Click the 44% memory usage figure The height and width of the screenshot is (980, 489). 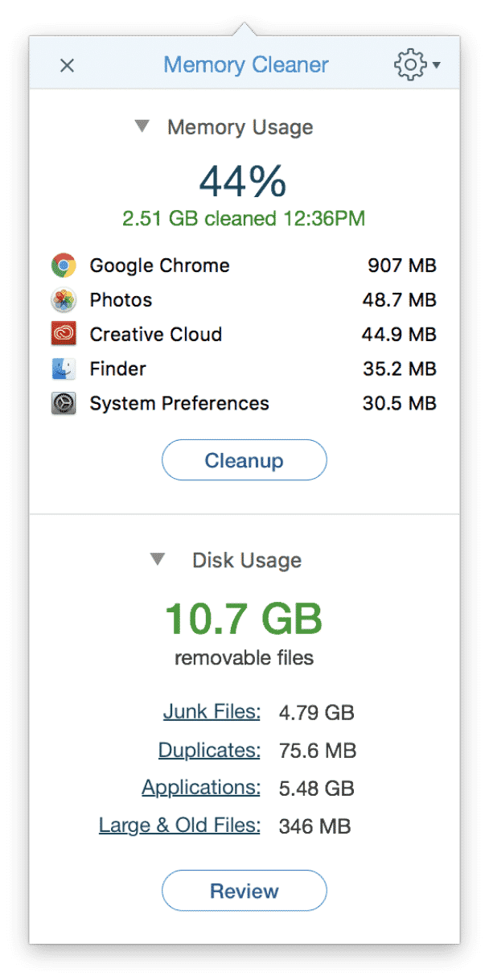(x=244, y=180)
